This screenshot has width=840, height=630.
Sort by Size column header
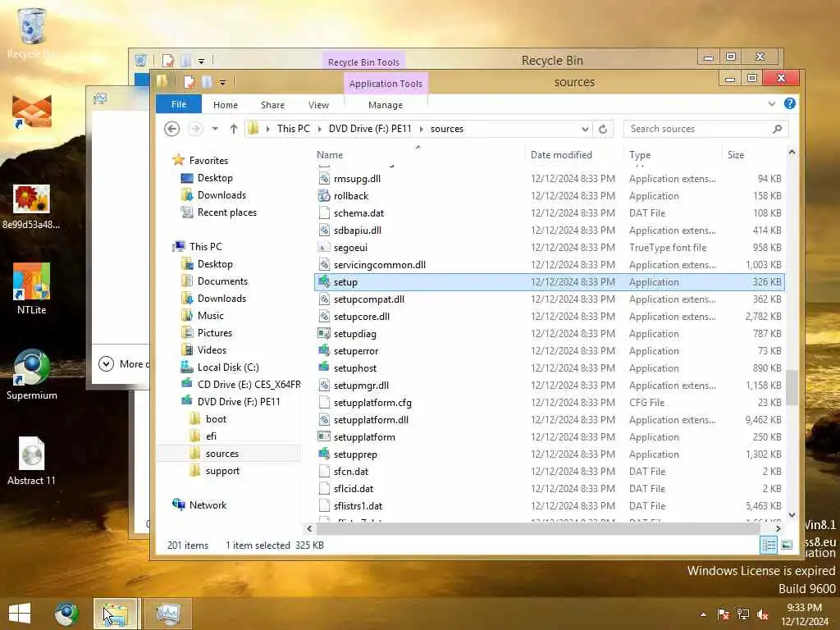coord(736,155)
